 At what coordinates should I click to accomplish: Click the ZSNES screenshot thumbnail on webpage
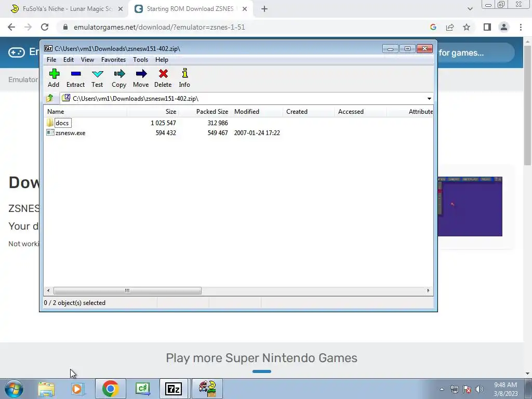pyautogui.click(x=470, y=206)
